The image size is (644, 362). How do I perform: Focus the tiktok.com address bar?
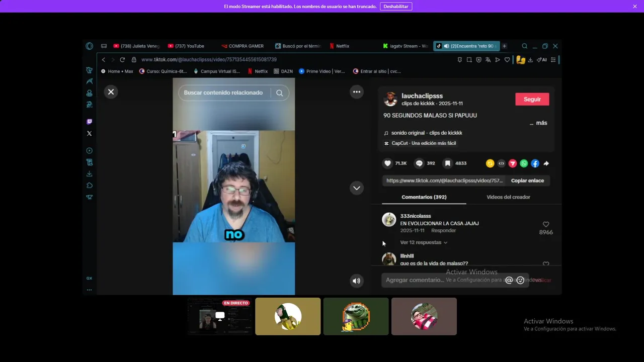click(x=209, y=59)
